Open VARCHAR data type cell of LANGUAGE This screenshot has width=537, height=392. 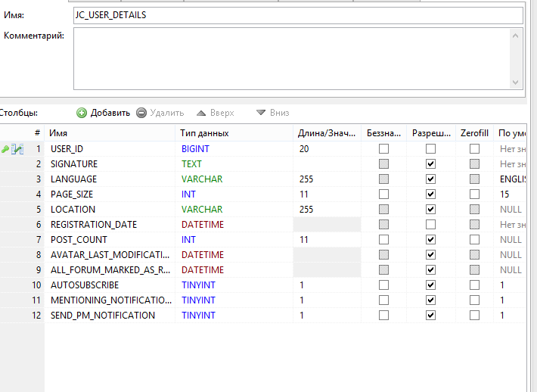(234, 179)
